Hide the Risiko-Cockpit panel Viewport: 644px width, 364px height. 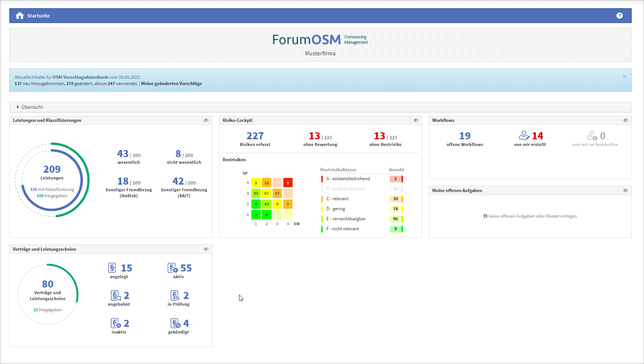(x=416, y=120)
